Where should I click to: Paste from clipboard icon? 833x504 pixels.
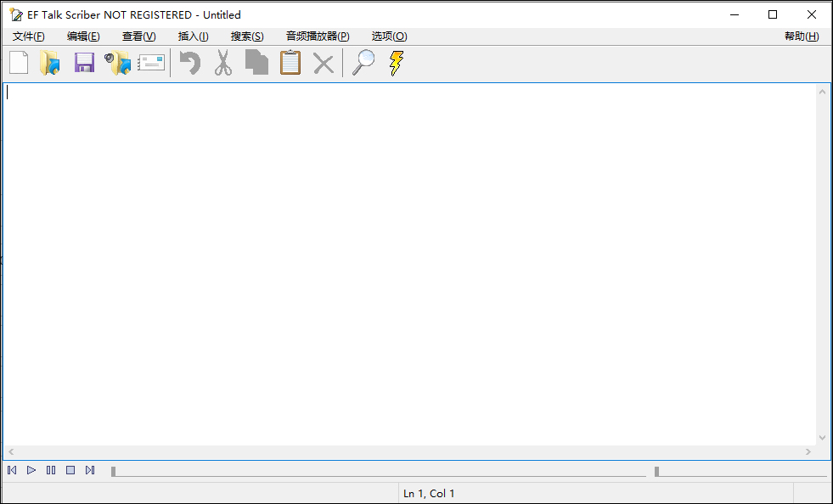coord(290,63)
